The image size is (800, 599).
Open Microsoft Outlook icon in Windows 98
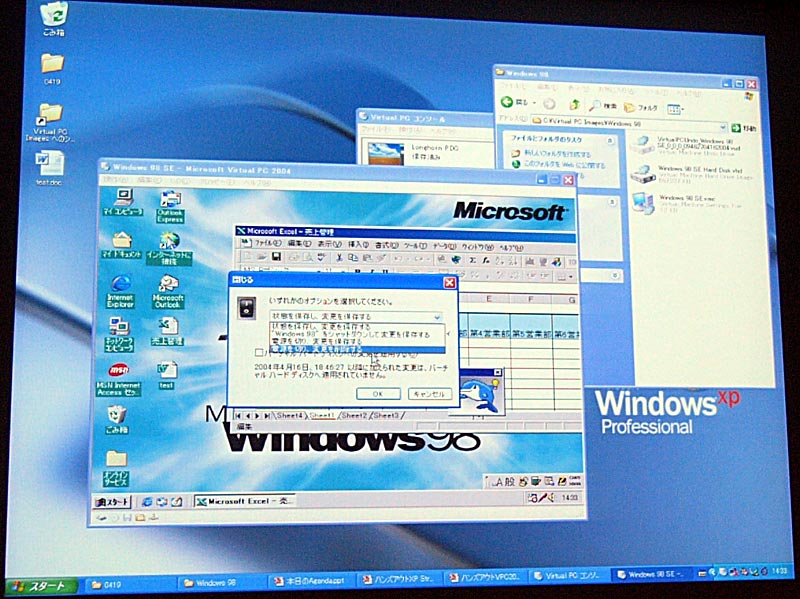(168, 292)
